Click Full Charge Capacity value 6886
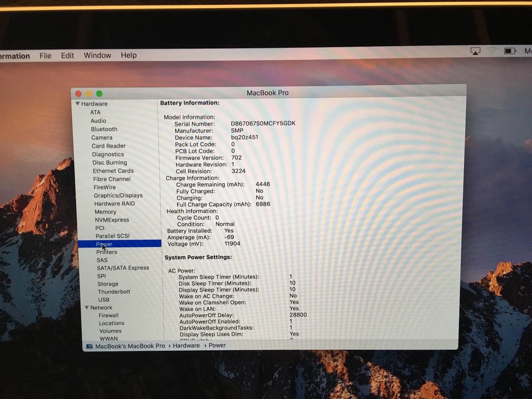Image resolution: width=532 pixels, height=399 pixels. pos(263,204)
